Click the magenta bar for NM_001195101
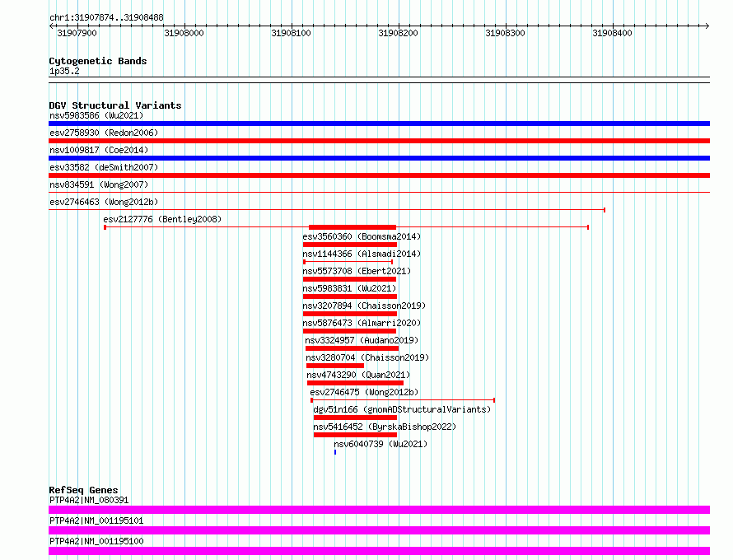 click(x=379, y=530)
